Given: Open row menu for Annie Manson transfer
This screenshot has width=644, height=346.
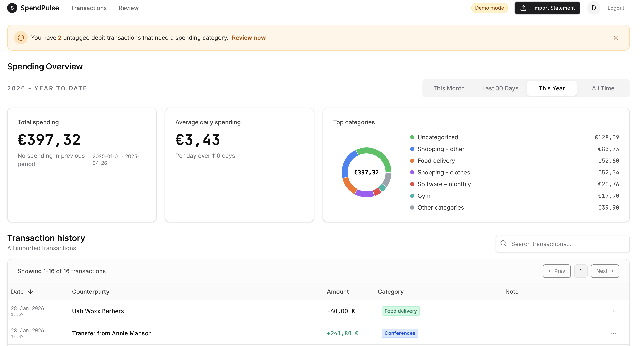Looking at the screenshot, I should click(x=614, y=333).
